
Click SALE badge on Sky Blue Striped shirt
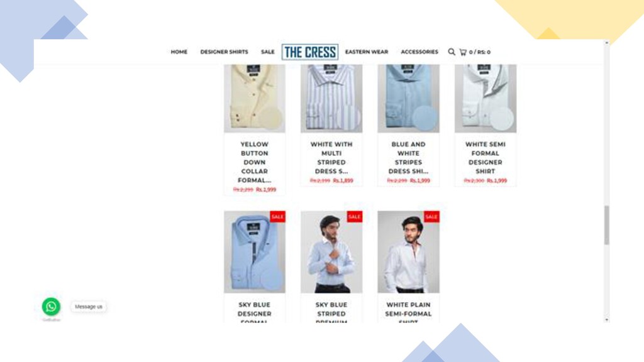[355, 217]
